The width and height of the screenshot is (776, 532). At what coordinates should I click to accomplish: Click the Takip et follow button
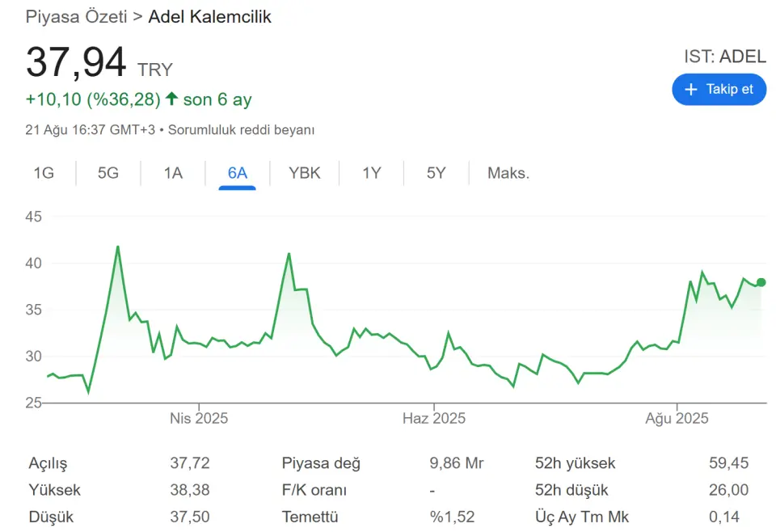719,90
